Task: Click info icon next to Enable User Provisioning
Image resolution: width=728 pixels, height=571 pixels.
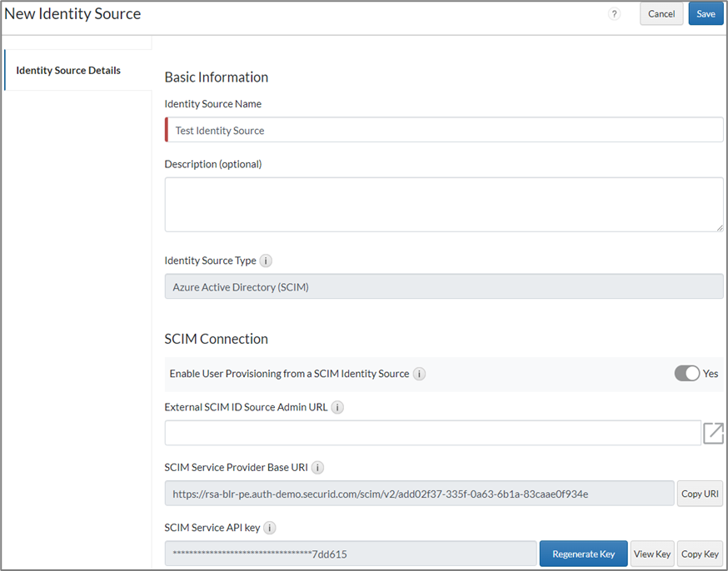Action: [x=419, y=374]
